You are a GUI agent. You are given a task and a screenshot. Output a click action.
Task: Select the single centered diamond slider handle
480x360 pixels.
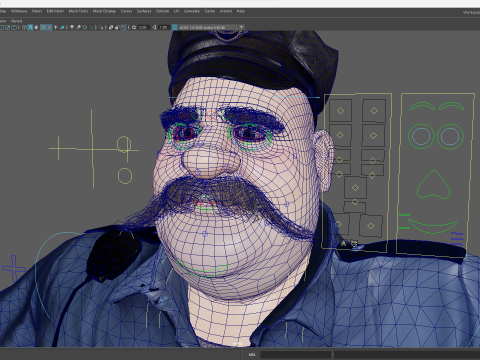(355, 188)
